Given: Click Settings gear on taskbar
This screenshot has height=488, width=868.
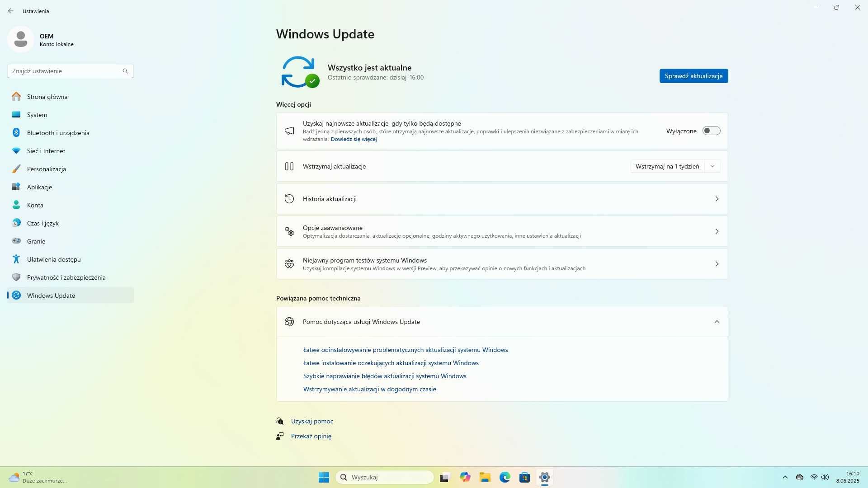Looking at the screenshot, I should point(544,477).
